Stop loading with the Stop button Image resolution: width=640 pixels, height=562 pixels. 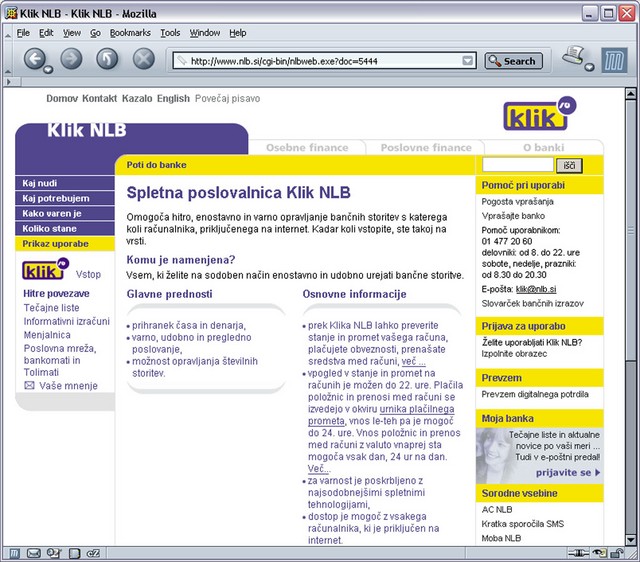144,59
